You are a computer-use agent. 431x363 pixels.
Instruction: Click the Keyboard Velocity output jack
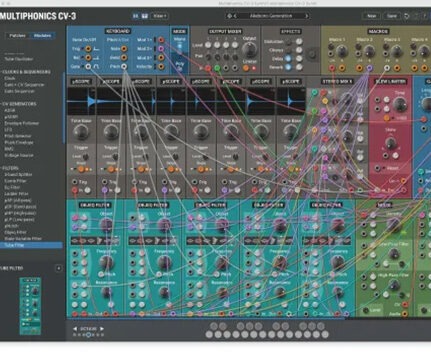pos(161,66)
